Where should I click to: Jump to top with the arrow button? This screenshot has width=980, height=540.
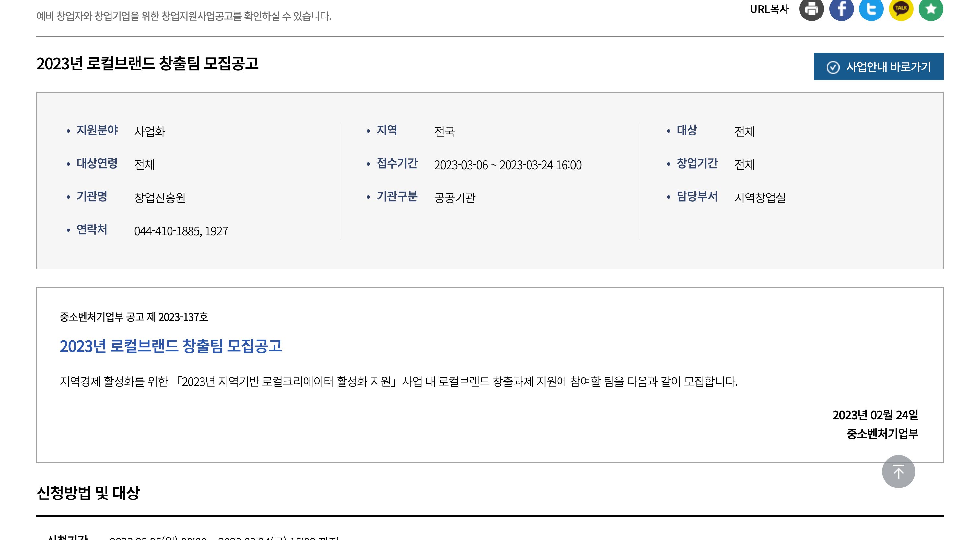[898, 472]
